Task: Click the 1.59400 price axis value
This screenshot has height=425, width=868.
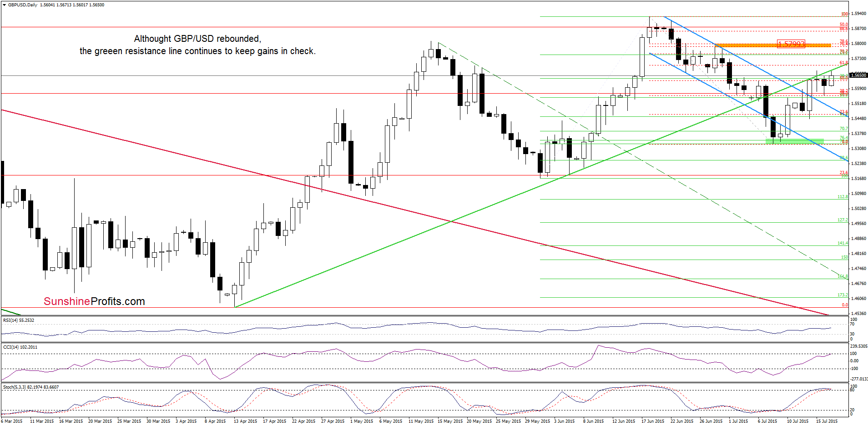Action: (x=858, y=14)
